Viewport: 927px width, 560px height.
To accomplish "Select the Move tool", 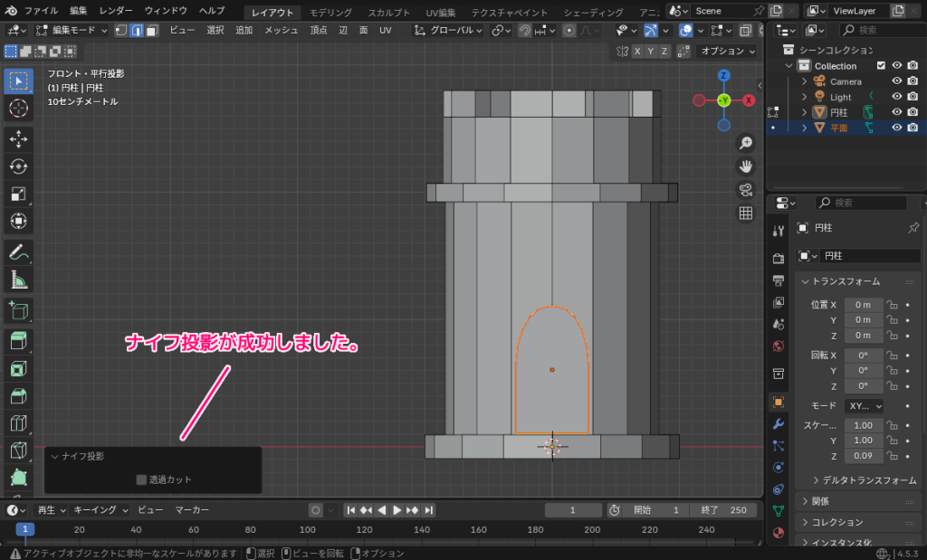I will pos(18,138).
